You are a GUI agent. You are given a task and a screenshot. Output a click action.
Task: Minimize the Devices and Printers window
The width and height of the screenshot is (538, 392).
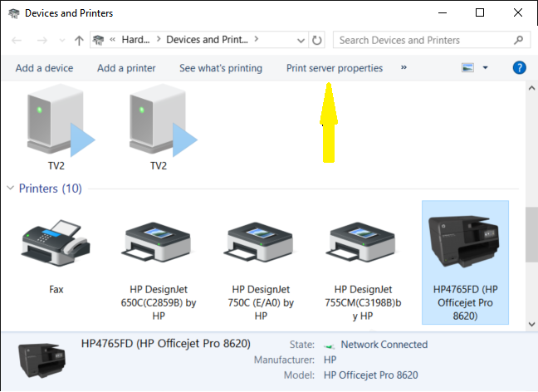coord(443,12)
